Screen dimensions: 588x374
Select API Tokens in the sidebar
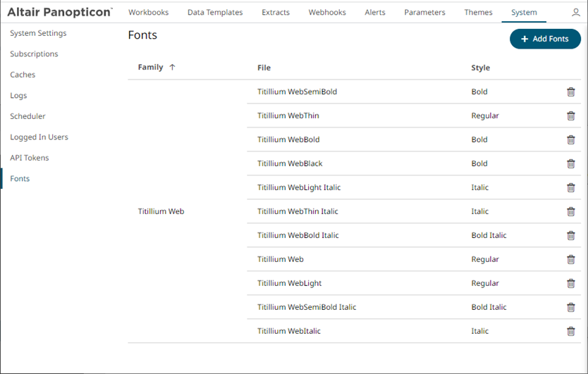tap(30, 158)
